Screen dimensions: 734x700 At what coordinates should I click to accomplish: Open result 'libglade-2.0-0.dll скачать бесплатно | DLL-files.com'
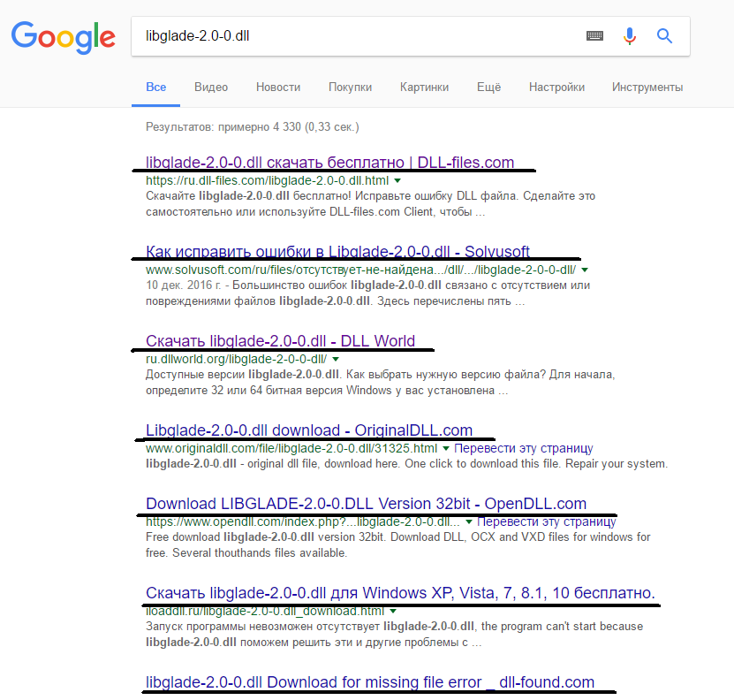tap(330, 162)
